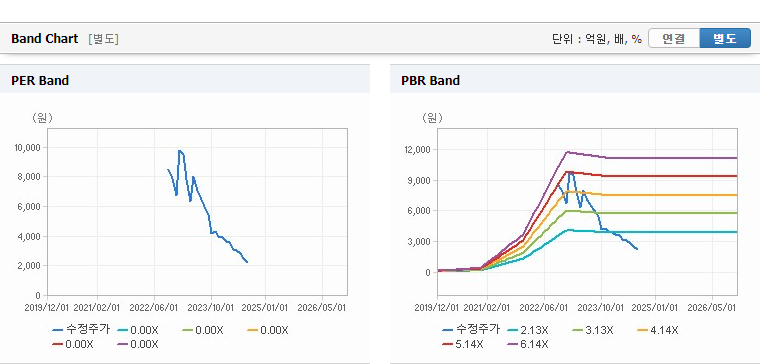Viewport: 760px width, 364px height.
Task: Toggle 수정주가 series in PBR Band legend
Action: tap(471, 330)
